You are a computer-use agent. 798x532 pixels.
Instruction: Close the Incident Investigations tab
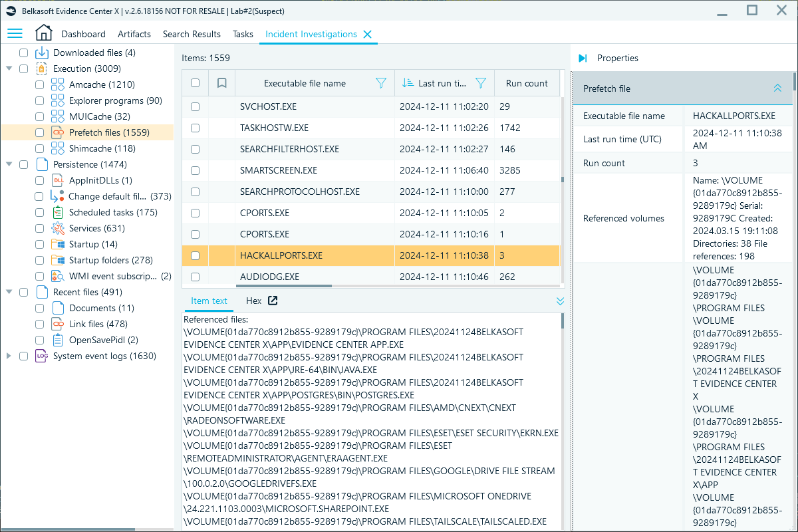click(x=367, y=34)
